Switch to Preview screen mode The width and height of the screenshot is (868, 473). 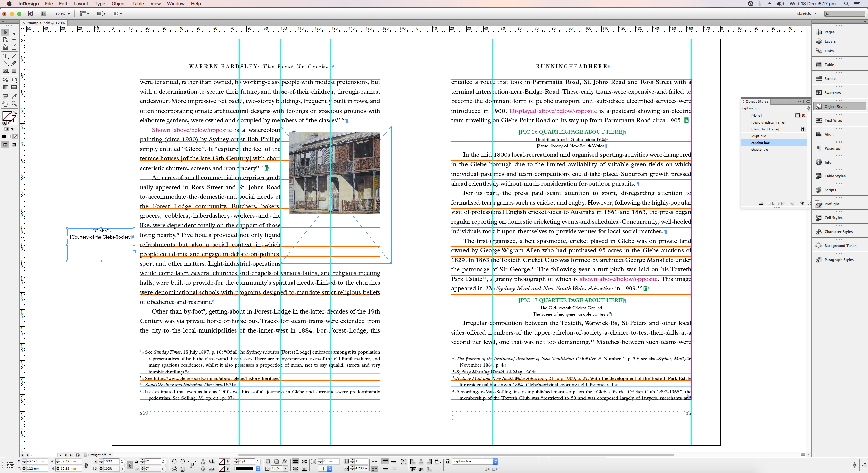(14, 145)
